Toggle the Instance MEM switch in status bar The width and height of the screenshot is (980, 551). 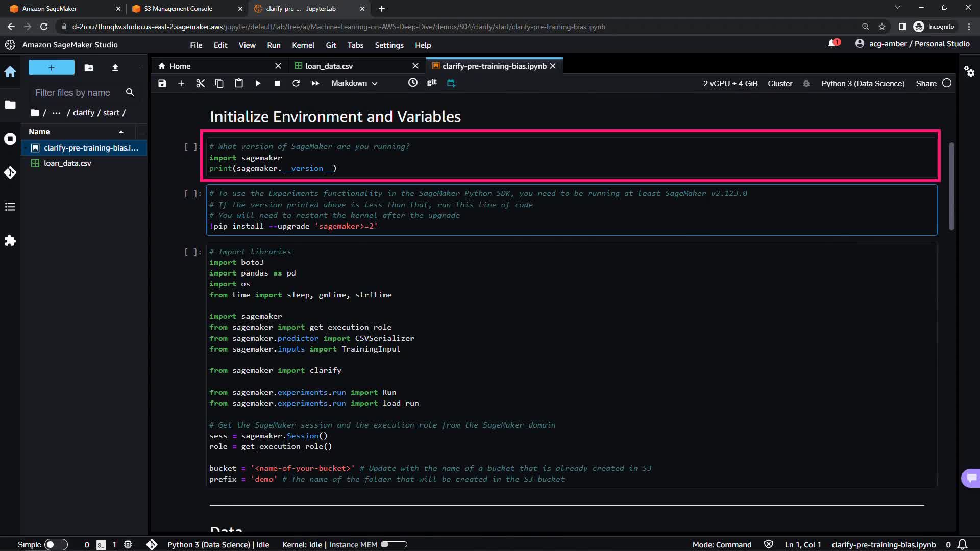click(394, 544)
